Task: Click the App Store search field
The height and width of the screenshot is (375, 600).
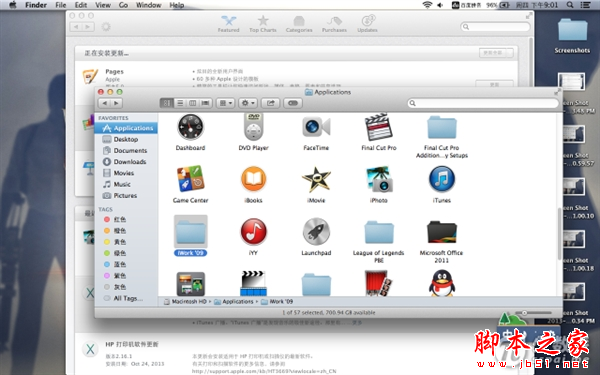Action: click(495, 26)
